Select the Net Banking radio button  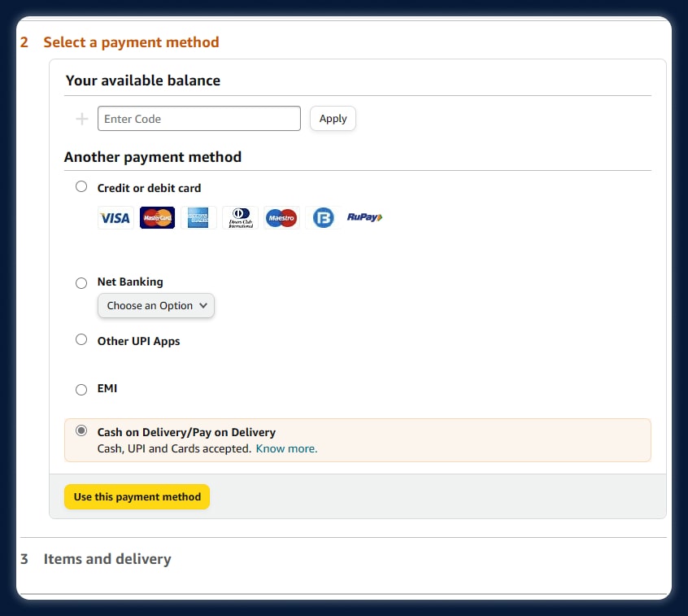[81, 283]
